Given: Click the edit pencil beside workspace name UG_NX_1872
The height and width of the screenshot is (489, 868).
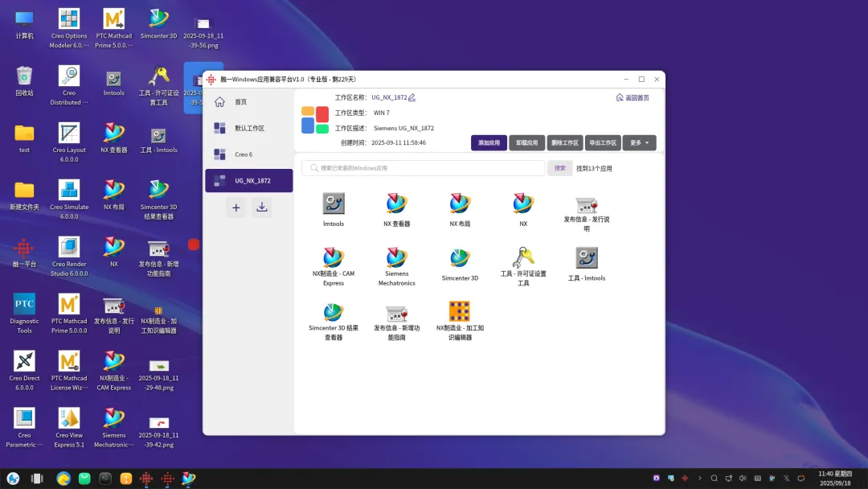Looking at the screenshot, I should (x=411, y=97).
